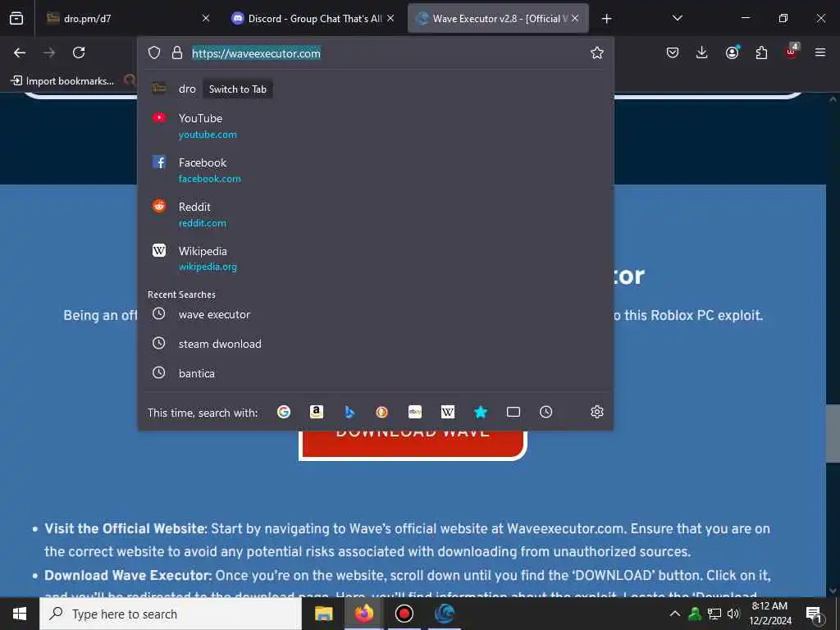
Task: Open the Downloads panel
Action: pos(702,52)
